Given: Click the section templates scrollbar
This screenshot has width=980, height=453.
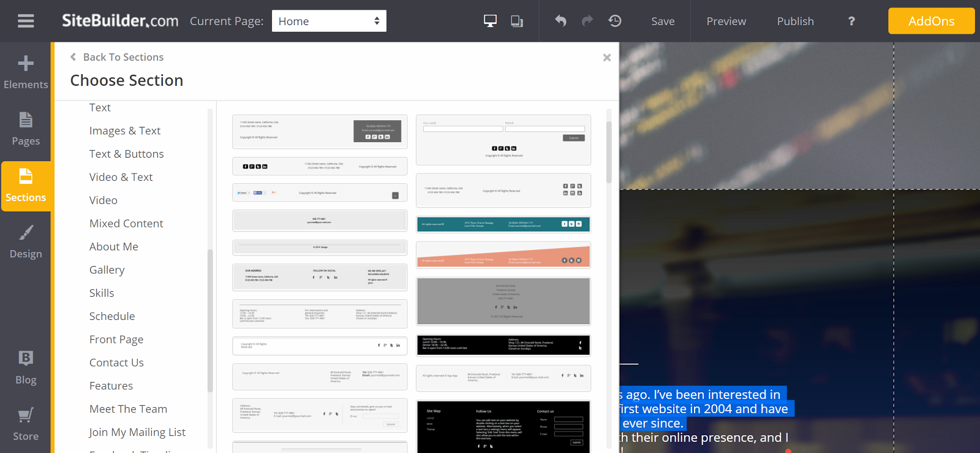Looking at the screenshot, I should click(609, 152).
